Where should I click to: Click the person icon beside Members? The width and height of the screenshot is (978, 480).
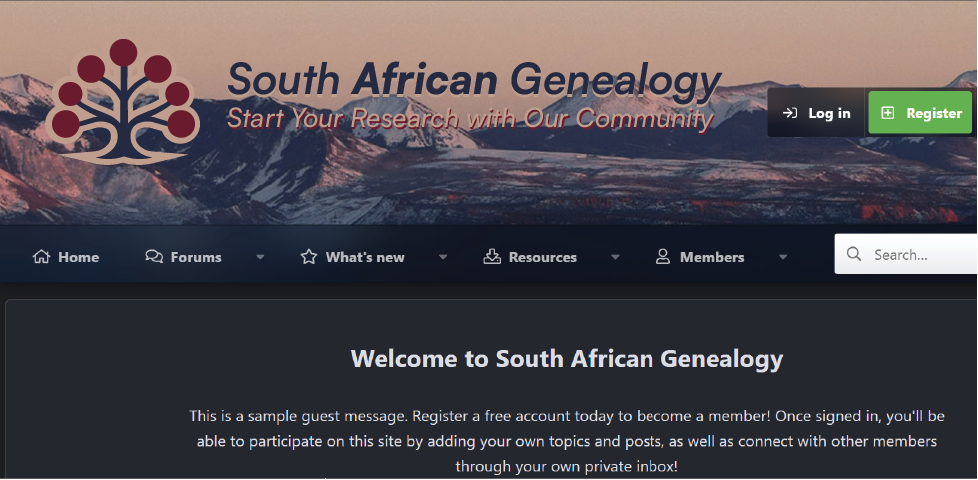click(663, 257)
